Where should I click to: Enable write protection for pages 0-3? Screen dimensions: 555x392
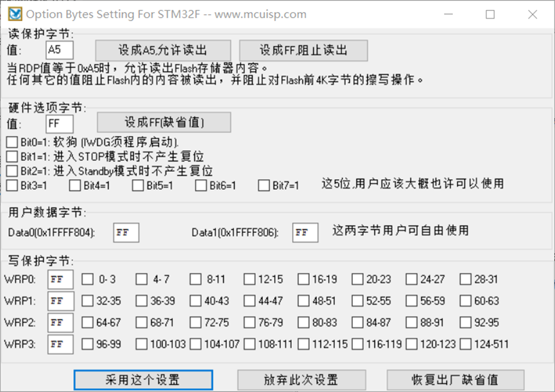coord(87,279)
